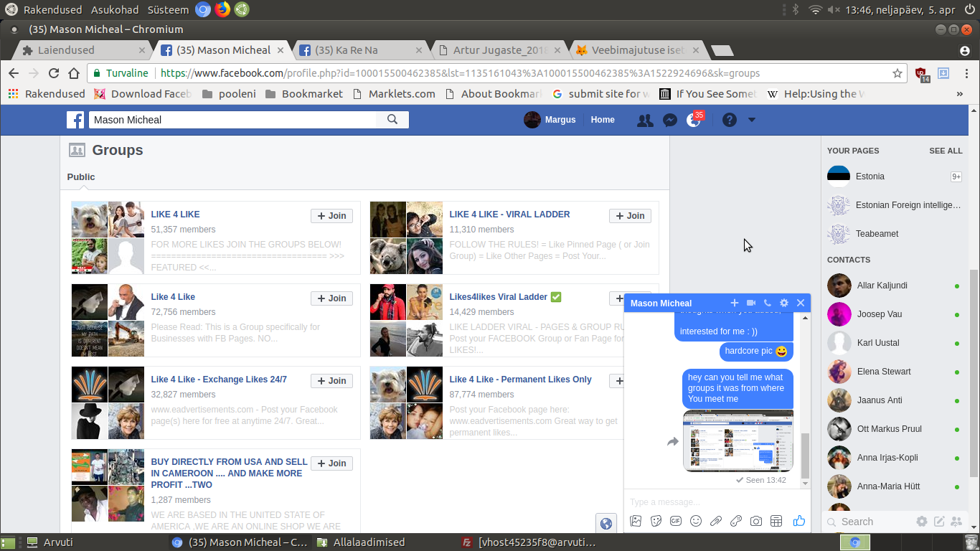The width and height of the screenshot is (980, 551).
Task: Open the Chromium profile avatar menu
Action: point(965,51)
